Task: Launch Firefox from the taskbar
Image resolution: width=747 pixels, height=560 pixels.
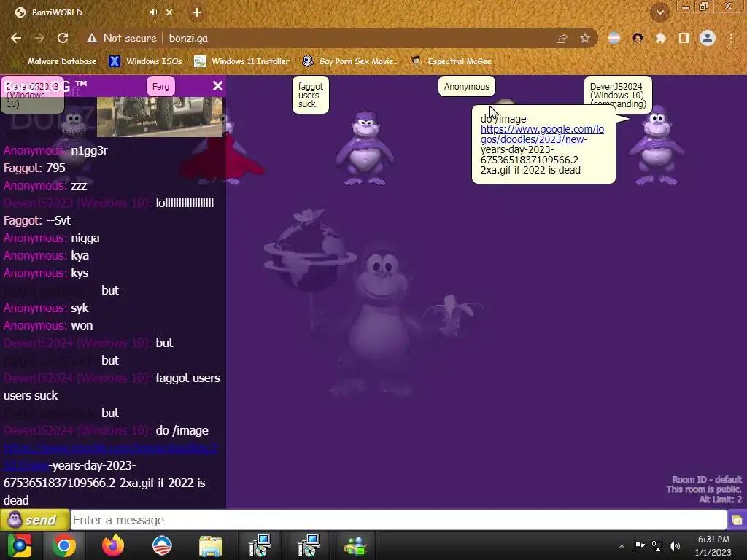Action: (x=113, y=545)
